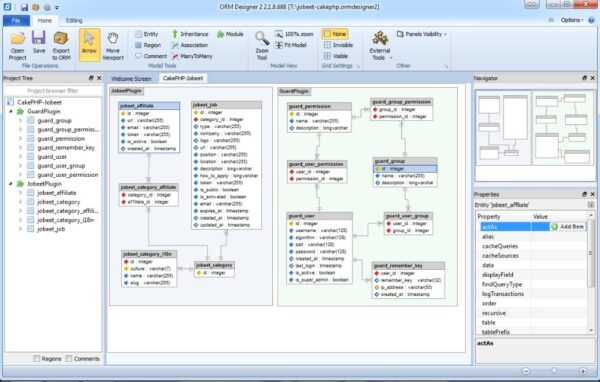
Task: Choose the Inheritance tool
Action: 190,34
